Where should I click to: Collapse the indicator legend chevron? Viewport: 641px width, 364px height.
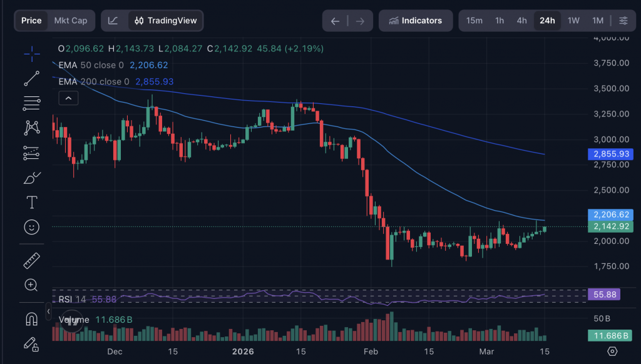coord(68,98)
